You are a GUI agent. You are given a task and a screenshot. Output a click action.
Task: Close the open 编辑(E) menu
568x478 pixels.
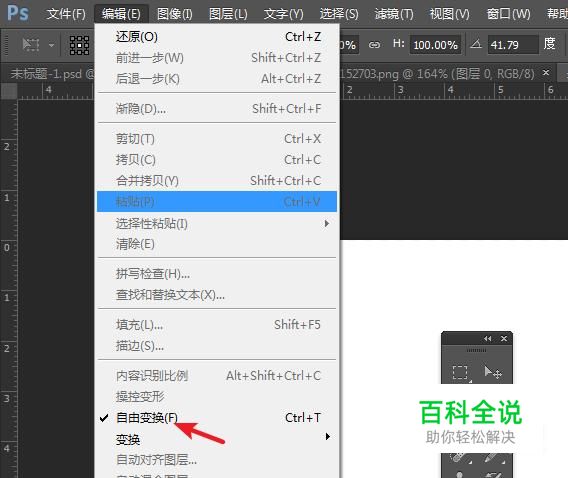pyautogui.click(x=121, y=14)
